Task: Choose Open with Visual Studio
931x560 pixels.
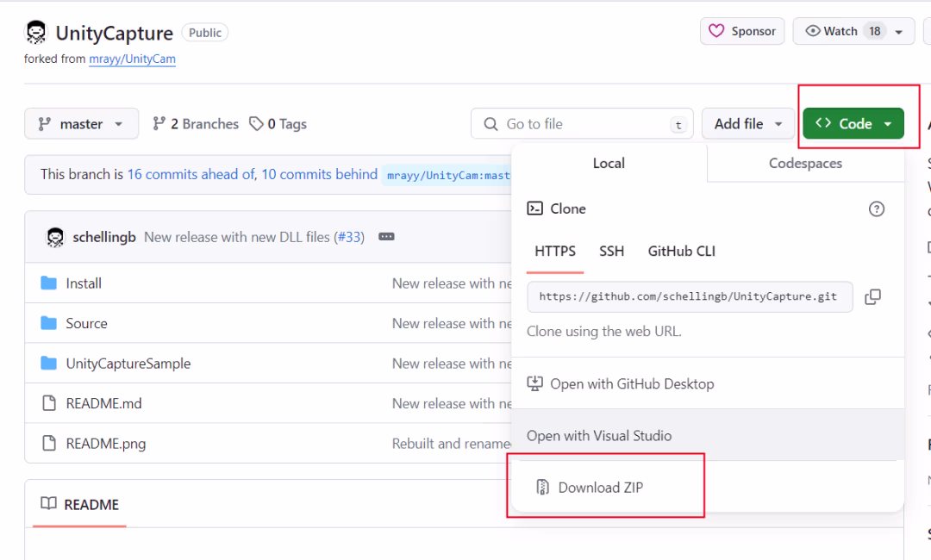Action: 708,435
